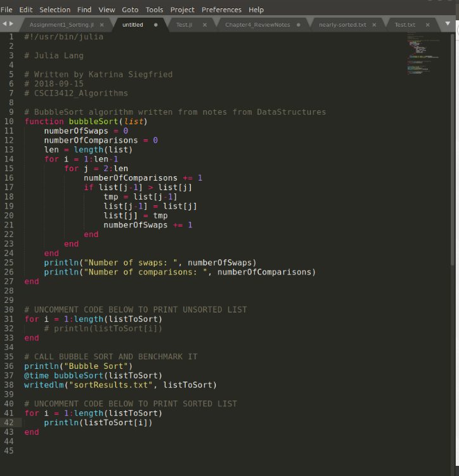
Task: Open the View menu
Action: click(x=107, y=10)
